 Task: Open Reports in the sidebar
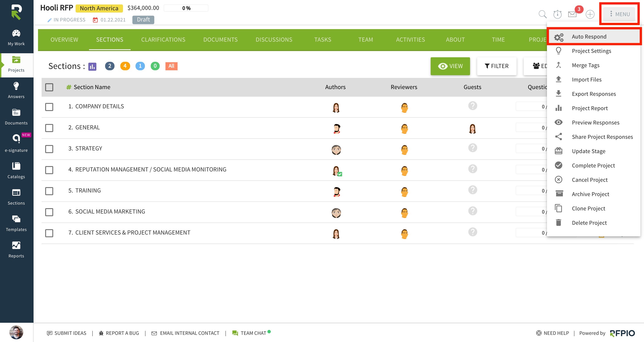[16, 250]
